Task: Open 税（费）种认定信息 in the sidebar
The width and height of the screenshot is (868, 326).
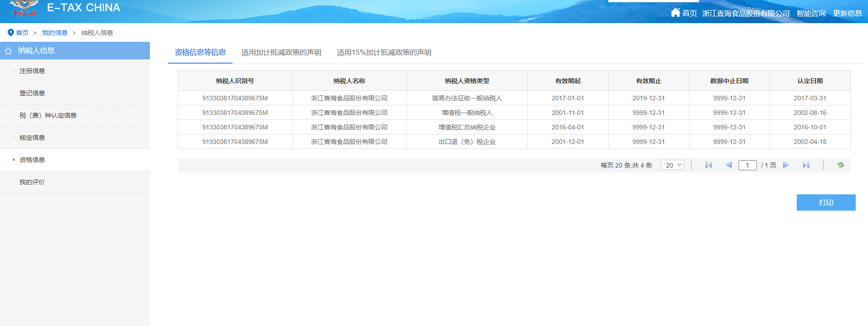Action: pyautogui.click(x=48, y=115)
